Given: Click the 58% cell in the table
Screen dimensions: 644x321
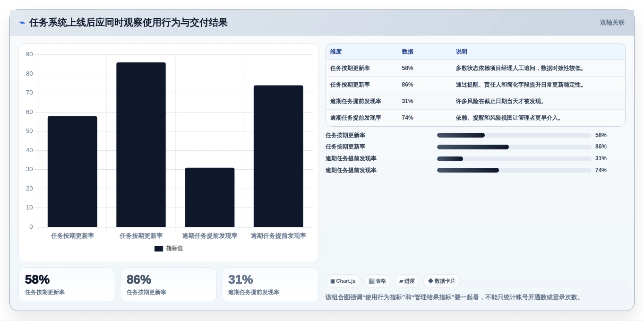Looking at the screenshot, I should pos(407,68).
